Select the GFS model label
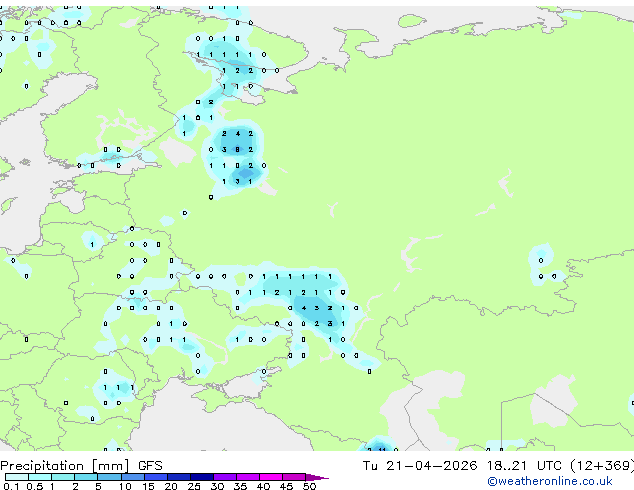634x490 pixels. pos(150,465)
